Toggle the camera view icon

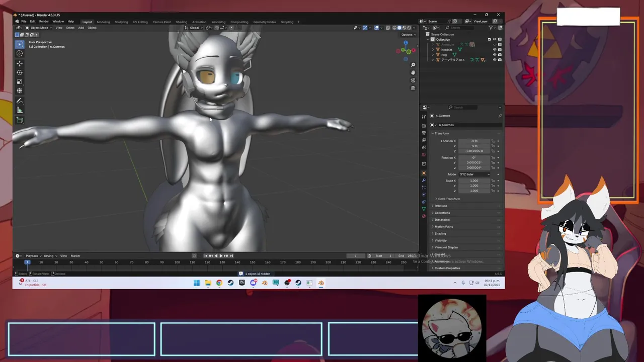click(413, 80)
